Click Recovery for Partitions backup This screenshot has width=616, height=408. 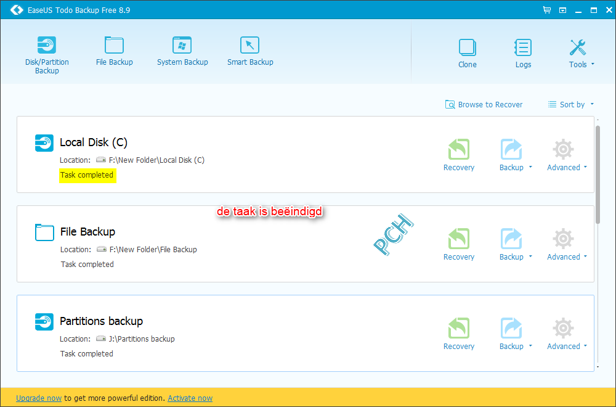click(459, 334)
